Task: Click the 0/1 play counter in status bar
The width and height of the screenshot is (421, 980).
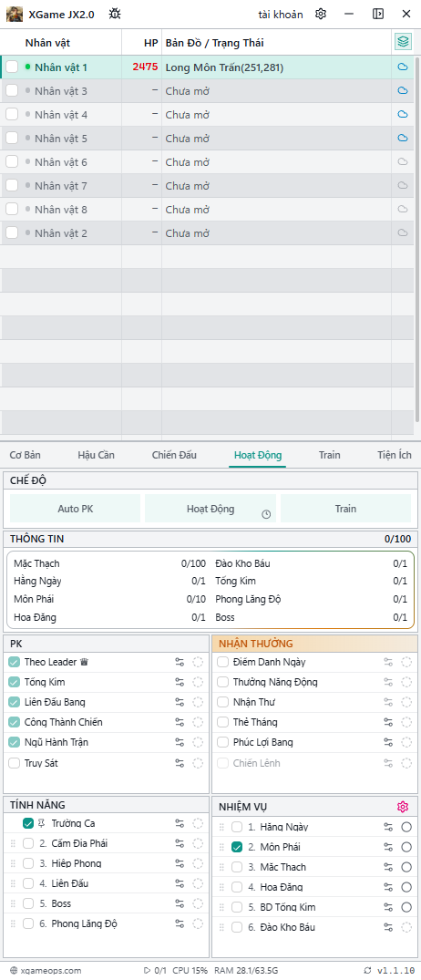Action: tap(156, 970)
